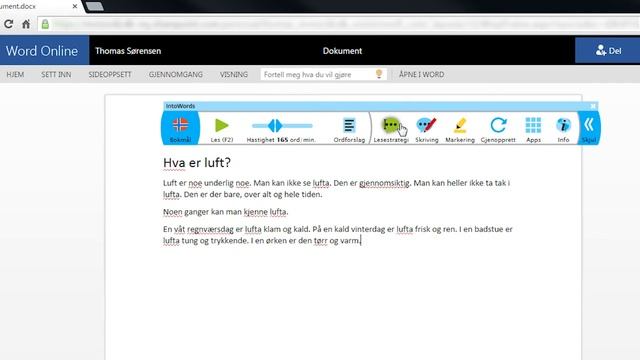Click the IntoWords toolbar title

[180, 106]
